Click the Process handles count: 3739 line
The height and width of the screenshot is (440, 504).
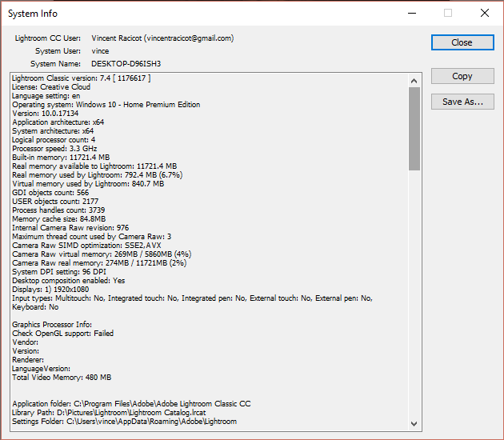pos(58,210)
